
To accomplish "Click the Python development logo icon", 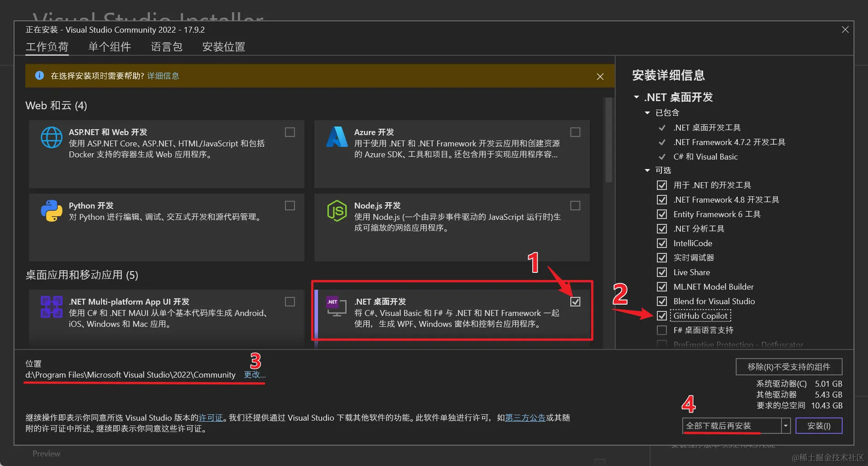I will pos(52,211).
